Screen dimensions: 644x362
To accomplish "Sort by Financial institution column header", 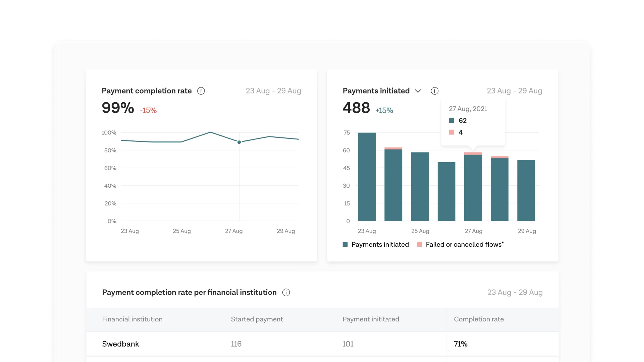I will tap(132, 319).
